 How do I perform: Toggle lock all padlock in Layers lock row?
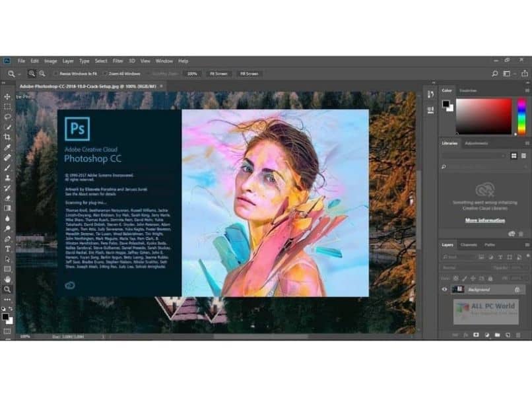[490, 279]
